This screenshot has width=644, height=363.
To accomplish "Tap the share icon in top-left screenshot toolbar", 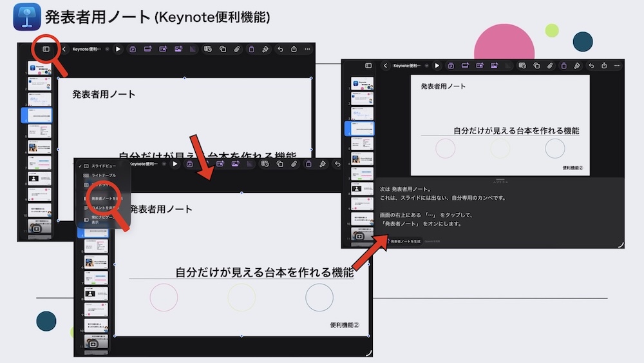I will (294, 49).
